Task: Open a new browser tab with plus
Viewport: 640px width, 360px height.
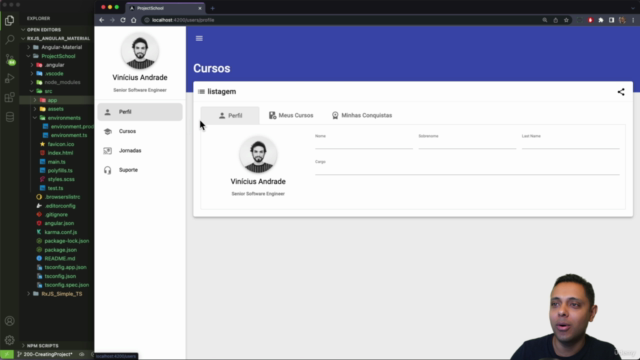Action: [212, 8]
